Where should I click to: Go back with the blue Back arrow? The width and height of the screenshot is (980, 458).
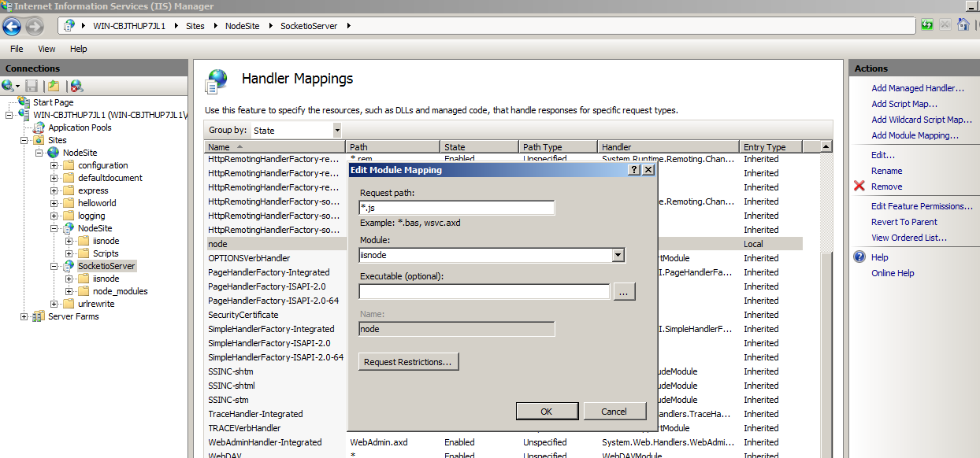(x=12, y=26)
